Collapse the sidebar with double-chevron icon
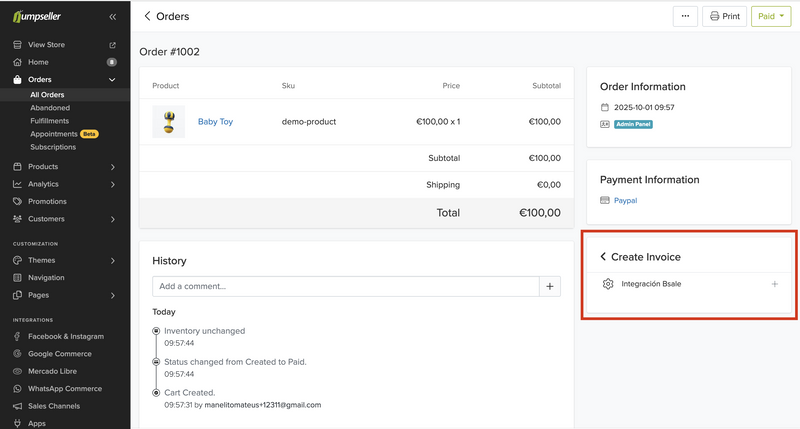Image resolution: width=800 pixels, height=429 pixels. [112, 17]
